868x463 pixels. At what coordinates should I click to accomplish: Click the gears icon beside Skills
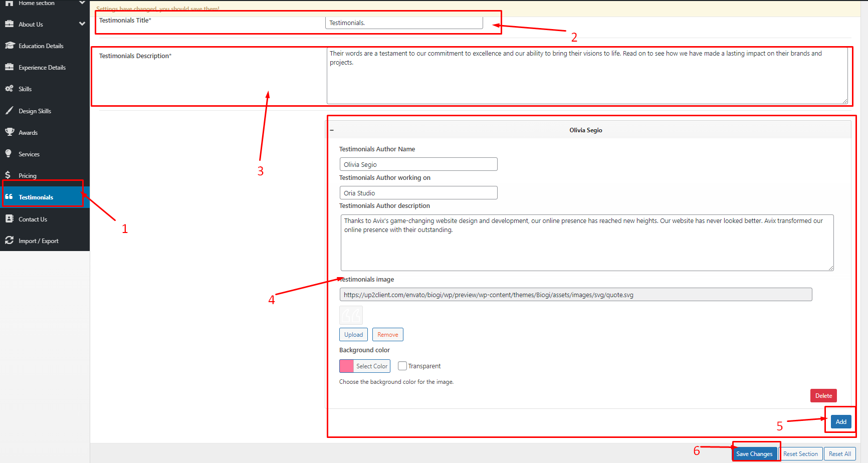point(10,89)
